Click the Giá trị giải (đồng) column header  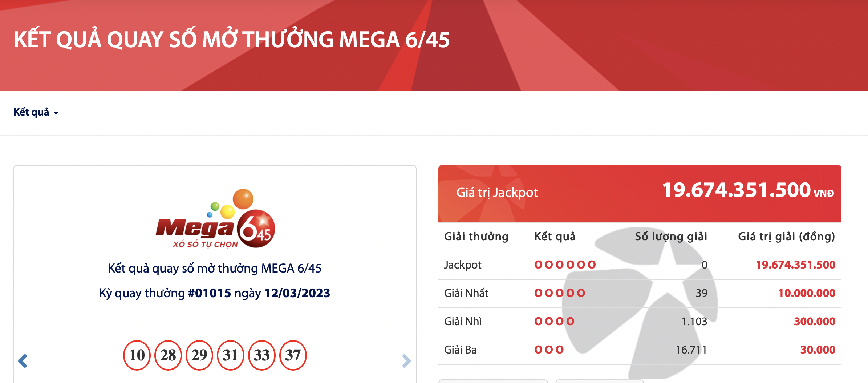(786, 237)
